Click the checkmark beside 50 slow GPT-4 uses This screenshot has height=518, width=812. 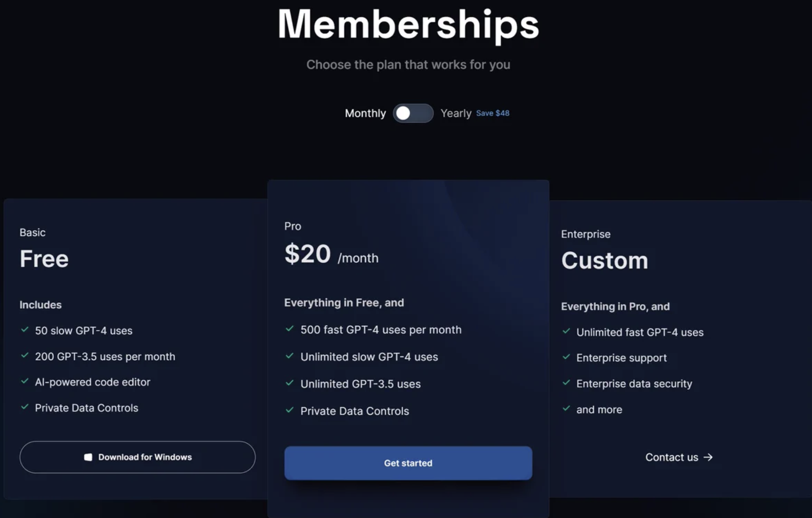(x=25, y=330)
